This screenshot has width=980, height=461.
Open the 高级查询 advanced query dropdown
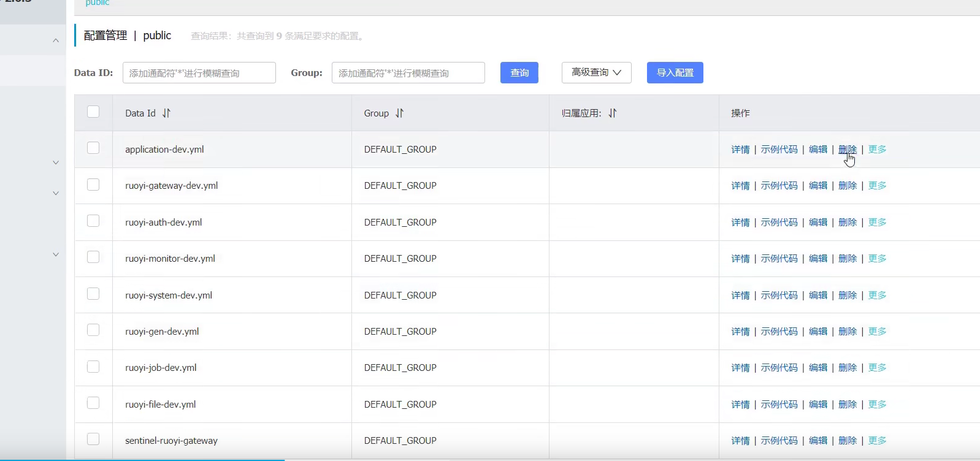click(x=597, y=72)
